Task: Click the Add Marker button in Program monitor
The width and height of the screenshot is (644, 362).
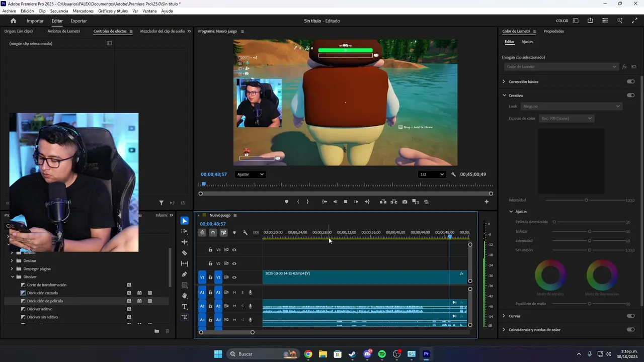Action: point(287,202)
